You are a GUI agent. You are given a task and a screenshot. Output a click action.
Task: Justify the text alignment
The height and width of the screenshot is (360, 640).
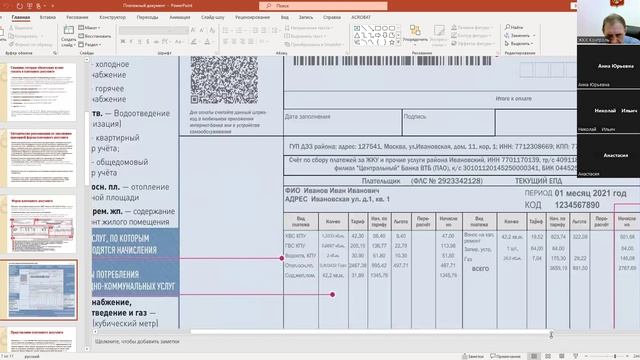click(x=251, y=42)
